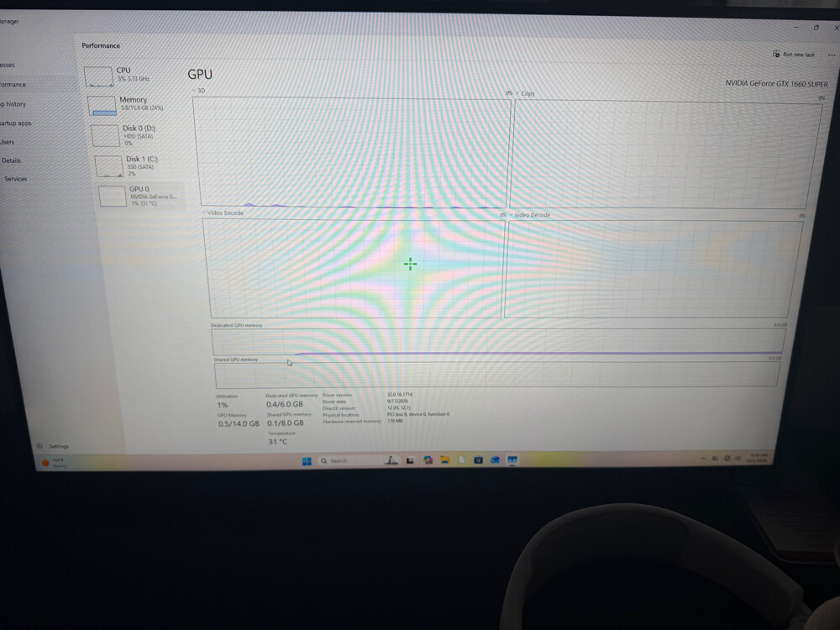Open the Startup apps page
The width and height of the screenshot is (840, 630).
coord(16,123)
